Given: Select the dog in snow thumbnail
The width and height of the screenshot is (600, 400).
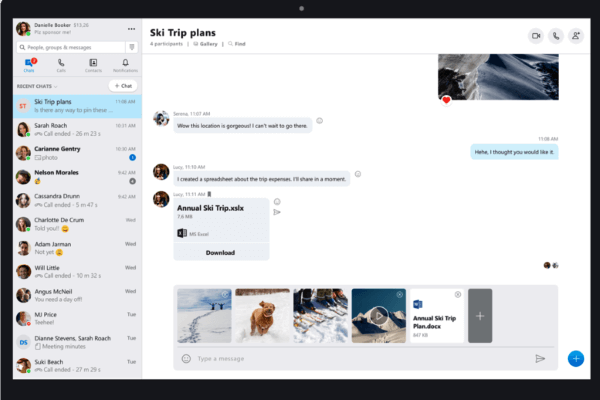Looking at the screenshot, I should [262, 316].
